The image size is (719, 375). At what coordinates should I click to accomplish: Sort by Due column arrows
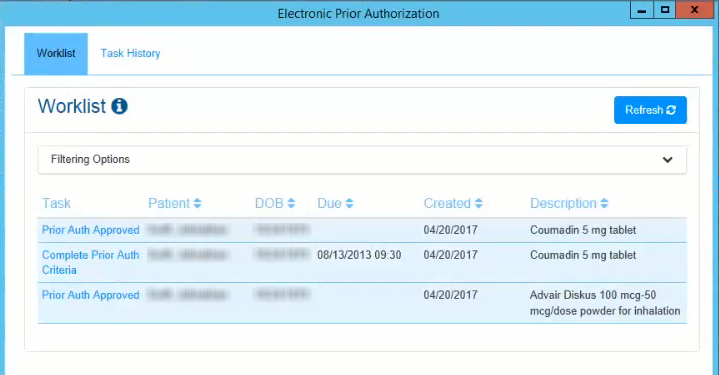click(x=349, y=204)
